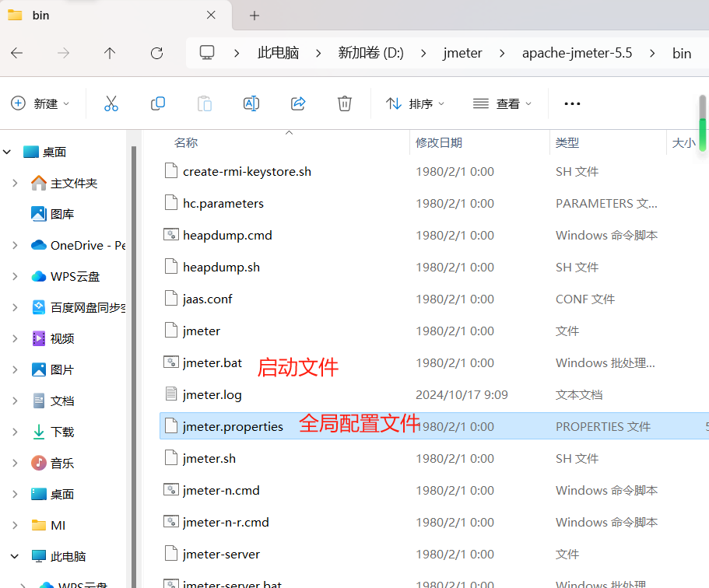Image resolution: width=709 pixels, height=588 pixels.
Task: Select the heapdump.sh file
Action: coord(221,267)
